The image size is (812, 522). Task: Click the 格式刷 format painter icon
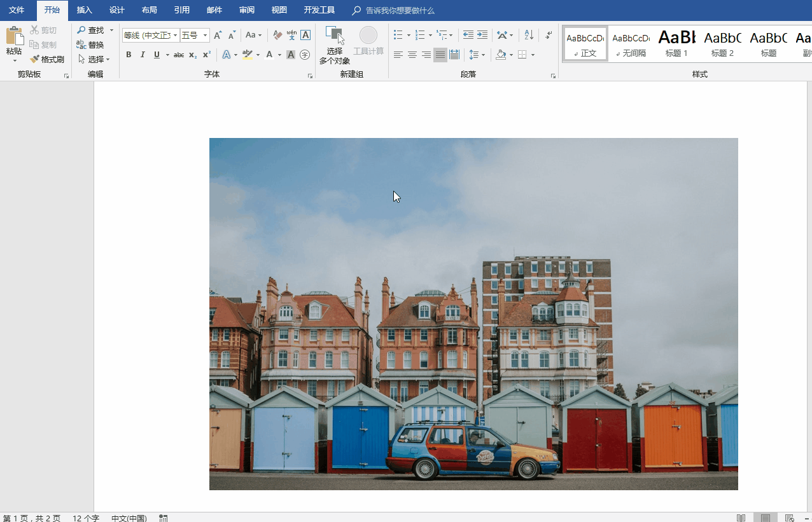click(x=35, y=59)
